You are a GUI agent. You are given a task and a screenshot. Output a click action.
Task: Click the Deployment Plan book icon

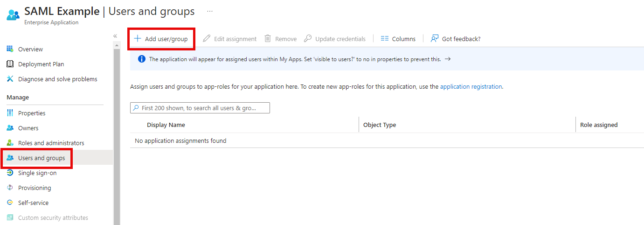tap(10, 64)
